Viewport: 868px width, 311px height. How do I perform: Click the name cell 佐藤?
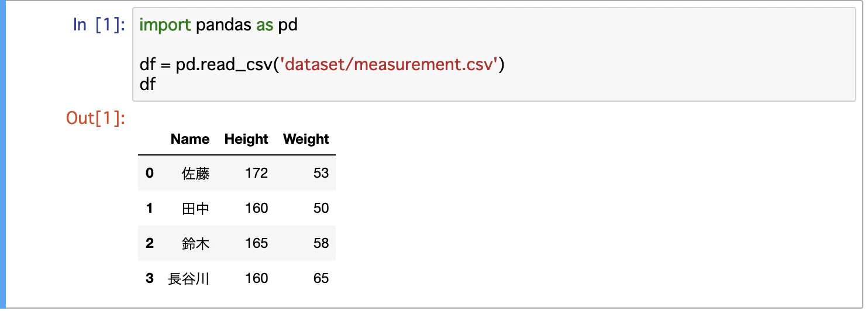click(195, 174)
